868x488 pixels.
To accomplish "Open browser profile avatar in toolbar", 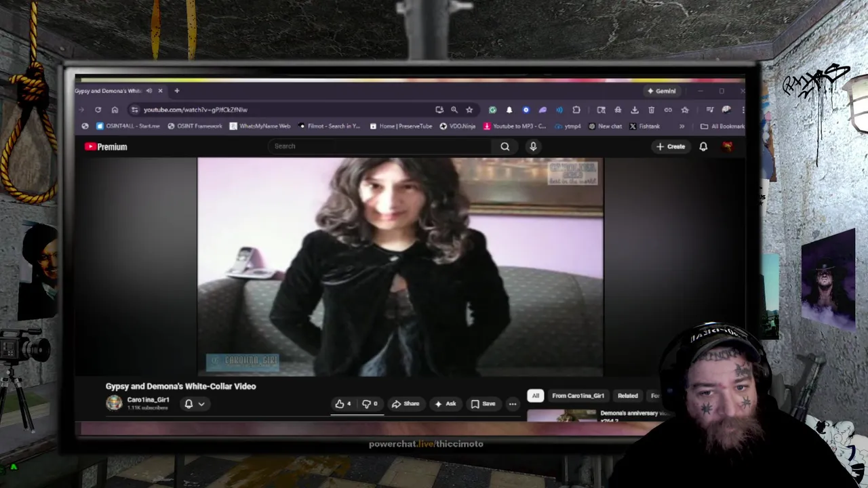I will click(x=726, y=110).
